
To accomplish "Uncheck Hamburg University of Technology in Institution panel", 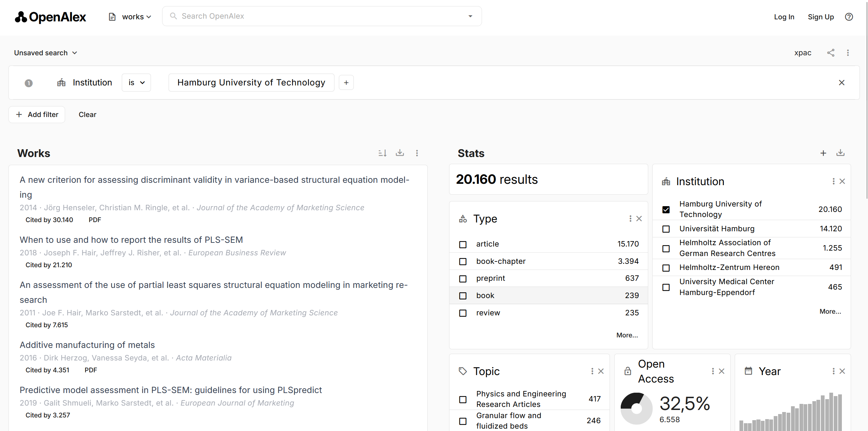I will coord(666,209).
